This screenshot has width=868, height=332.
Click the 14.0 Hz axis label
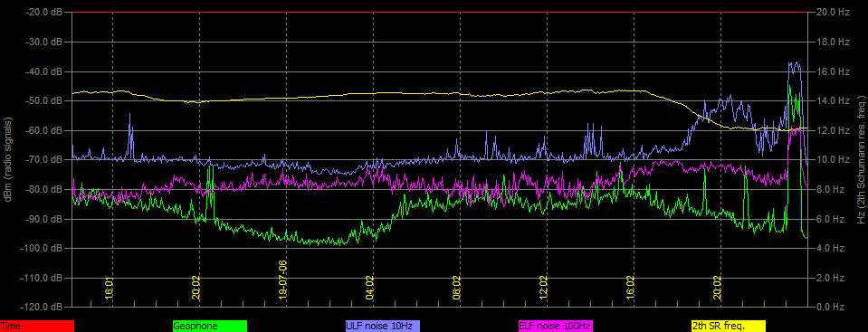833,100
